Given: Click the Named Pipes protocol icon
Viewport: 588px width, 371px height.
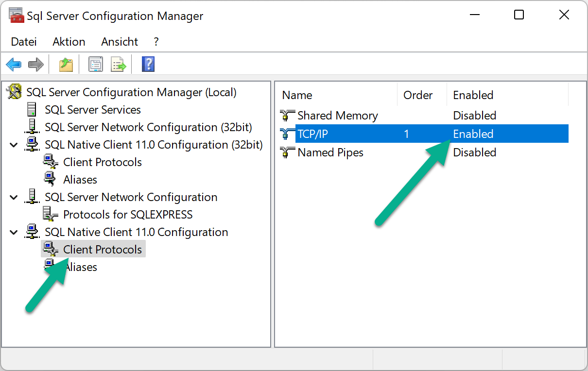Looking at the screenshot, I should click(287, 152).
